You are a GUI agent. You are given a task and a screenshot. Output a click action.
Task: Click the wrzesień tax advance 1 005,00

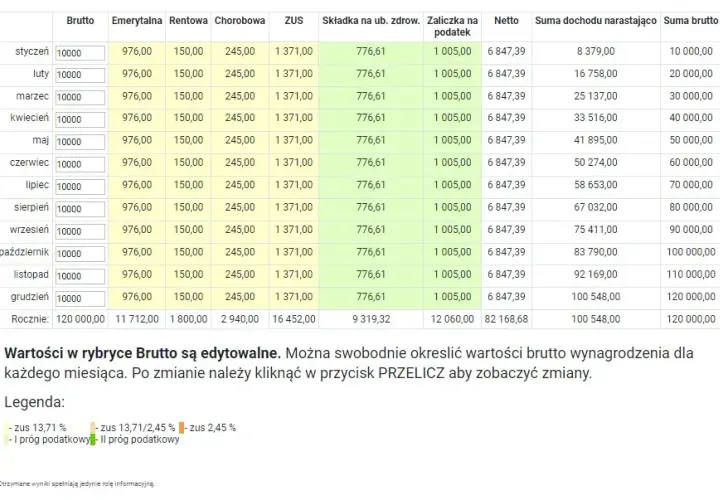[x=452, y=230]
